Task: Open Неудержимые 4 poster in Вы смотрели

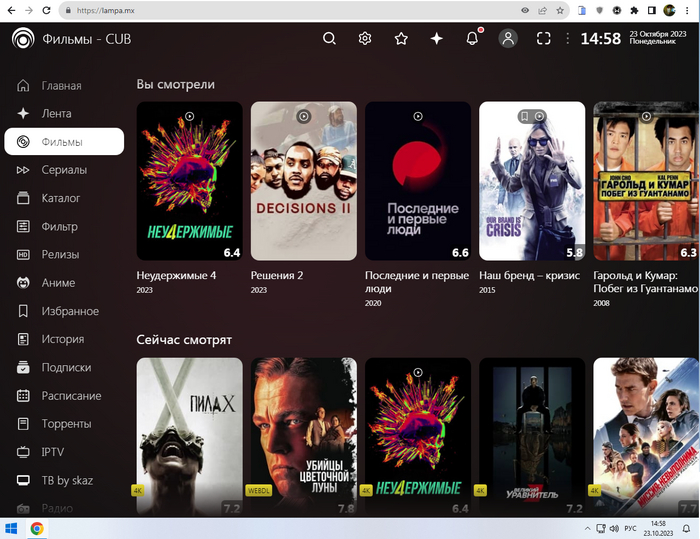Action: click(190, 181)
